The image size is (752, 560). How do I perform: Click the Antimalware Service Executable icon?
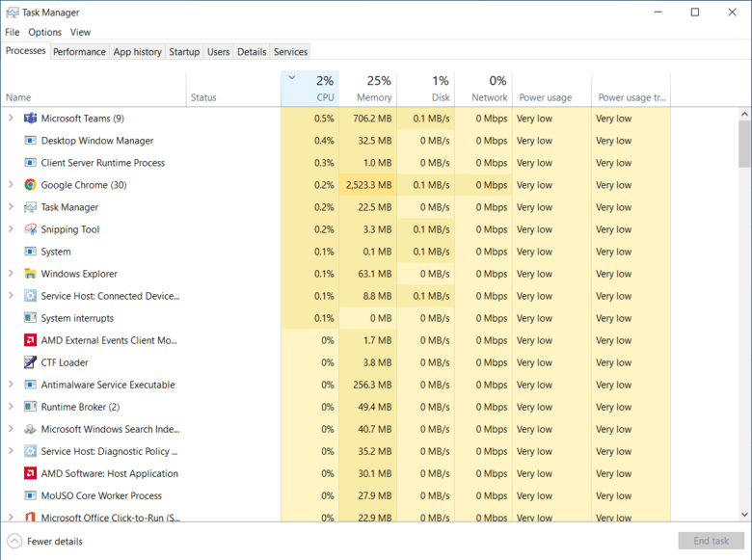coord(30,385)
